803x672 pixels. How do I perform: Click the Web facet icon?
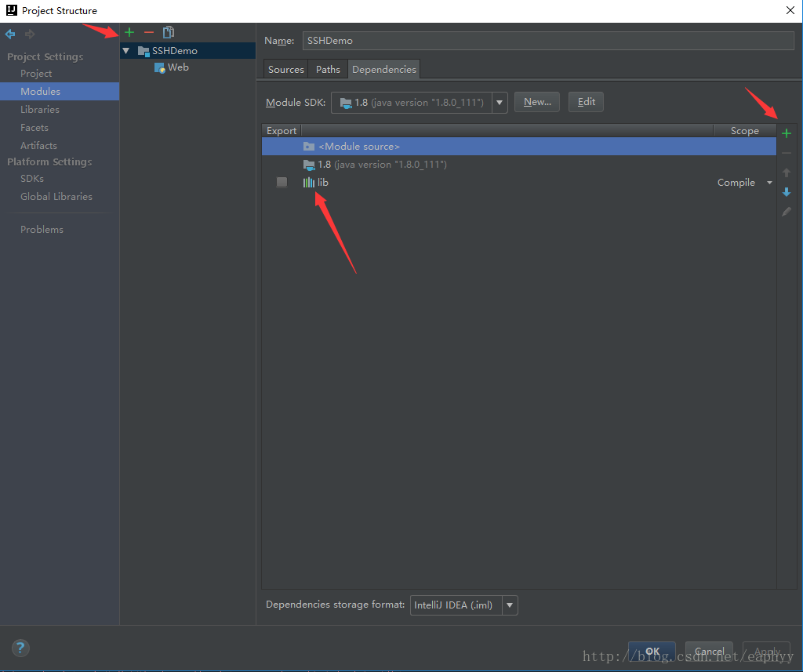(160, 68)
